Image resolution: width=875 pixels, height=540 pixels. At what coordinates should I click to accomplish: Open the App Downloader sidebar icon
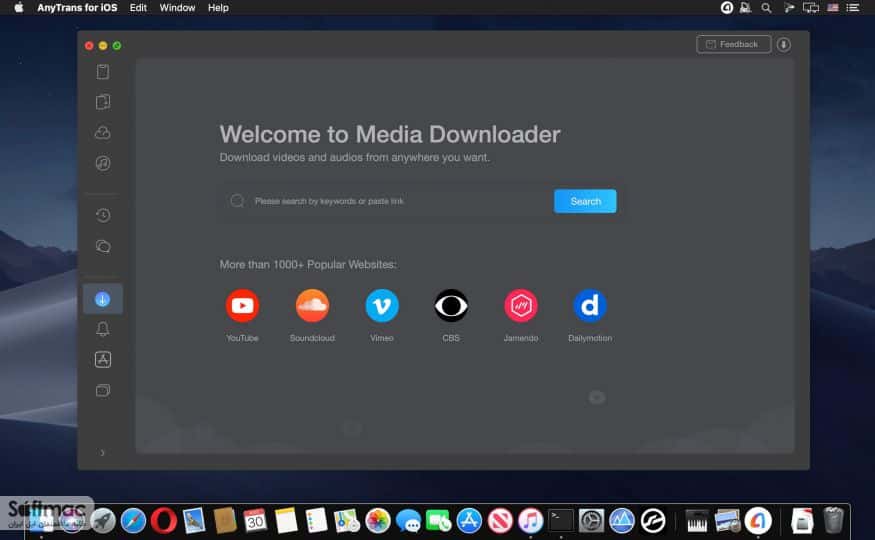tap(103, 360)
